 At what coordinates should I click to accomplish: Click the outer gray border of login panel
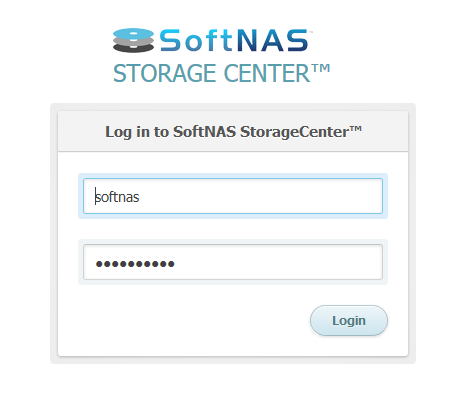pos(54,233)
